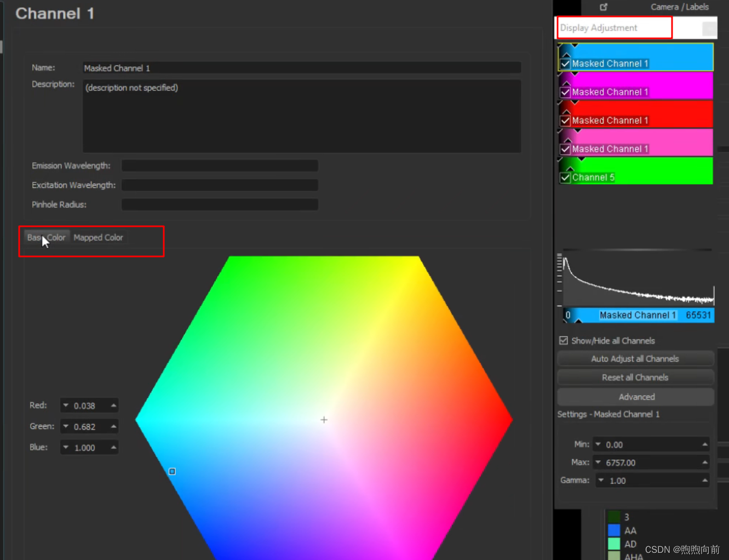Decrease Green value with down arrow
This screenshot has height=560, width=729.
(x=66, y=426)
